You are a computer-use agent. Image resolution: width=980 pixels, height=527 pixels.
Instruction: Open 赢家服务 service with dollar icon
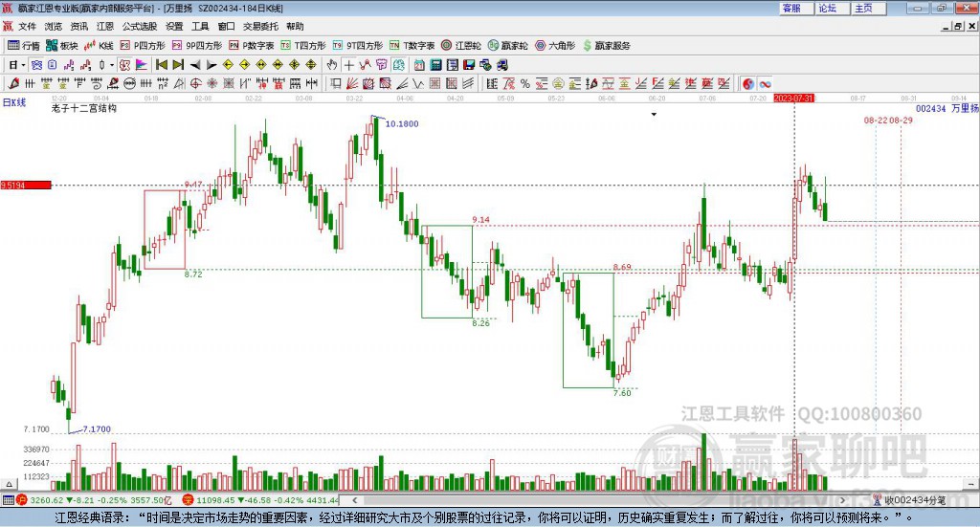606,46
